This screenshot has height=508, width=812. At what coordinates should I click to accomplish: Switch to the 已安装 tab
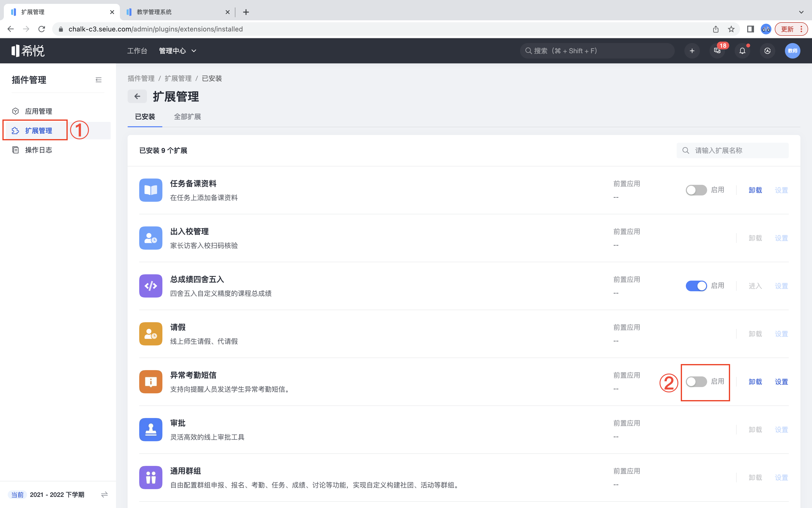tap(145, 117)
